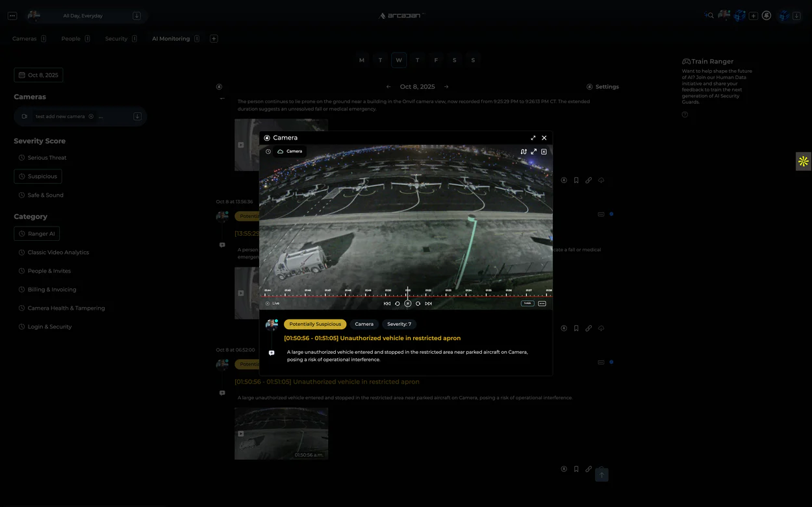Expand the video player to fullscreen

pos(533,152)
